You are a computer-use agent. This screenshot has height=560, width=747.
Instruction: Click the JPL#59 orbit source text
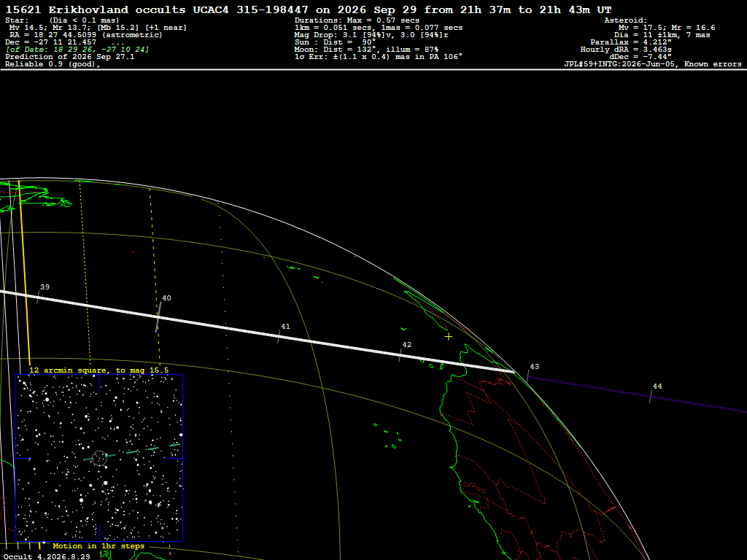pyautogui.click(x=653, y=64)
